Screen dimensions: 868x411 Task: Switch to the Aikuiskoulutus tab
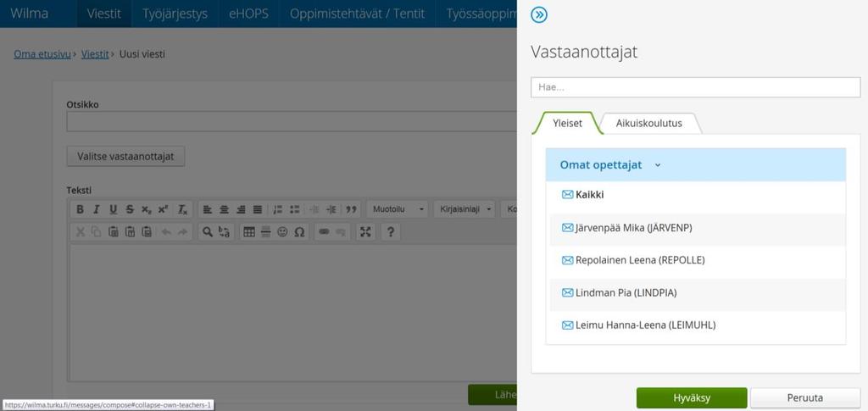[x=648, y=124]
